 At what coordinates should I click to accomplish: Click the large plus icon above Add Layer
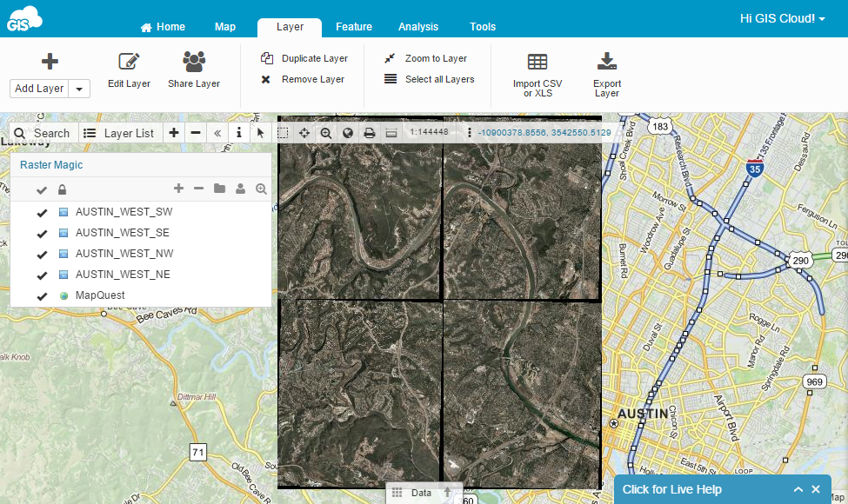click(x=50, y=61)
